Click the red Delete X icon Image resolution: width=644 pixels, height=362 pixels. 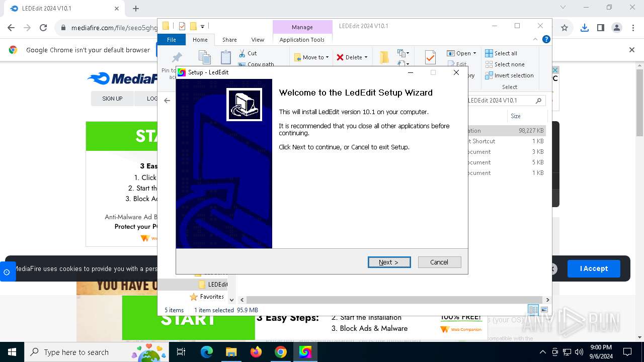(340, 57)
